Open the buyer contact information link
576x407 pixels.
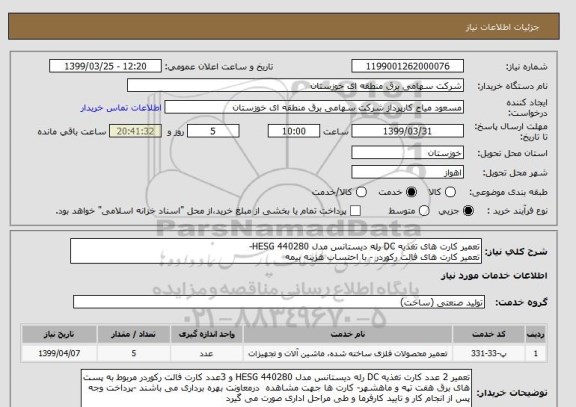tap(121, 108)
